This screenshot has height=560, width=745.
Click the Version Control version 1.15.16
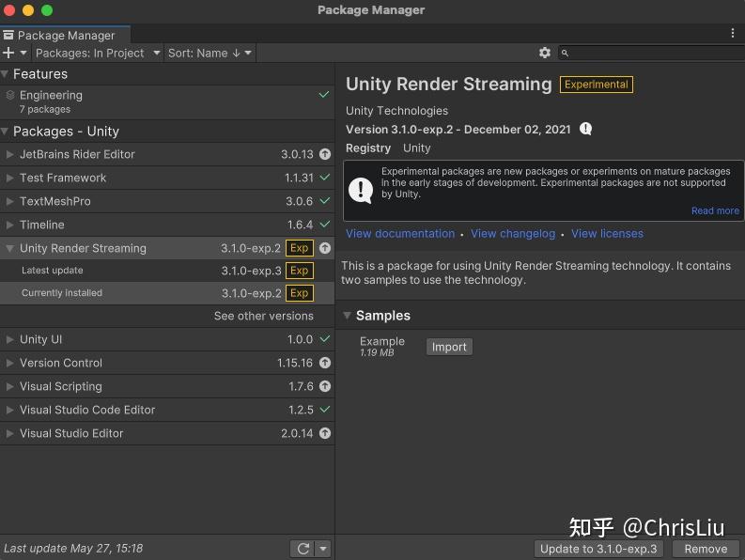(x=295, y=363)
